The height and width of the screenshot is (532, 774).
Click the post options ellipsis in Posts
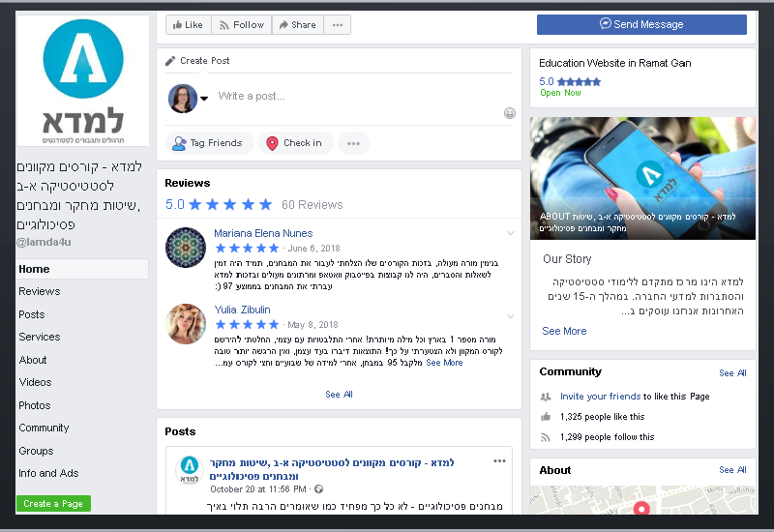[499, 461]
